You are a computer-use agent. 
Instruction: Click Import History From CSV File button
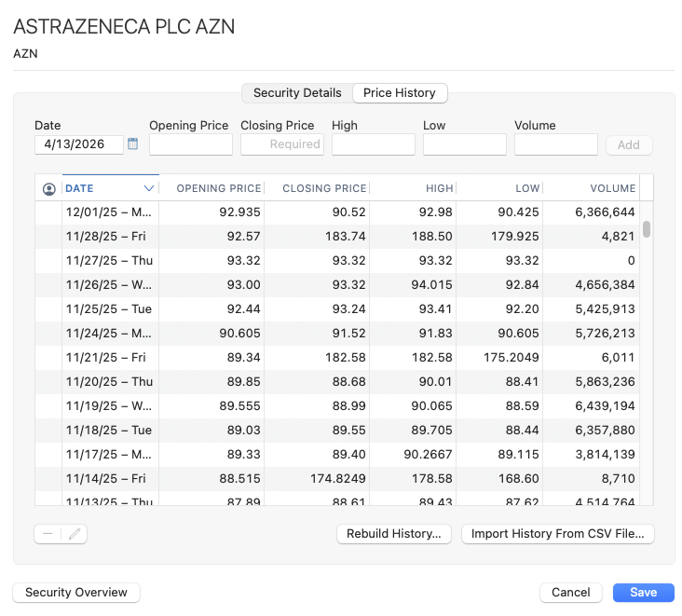point(557,534)
